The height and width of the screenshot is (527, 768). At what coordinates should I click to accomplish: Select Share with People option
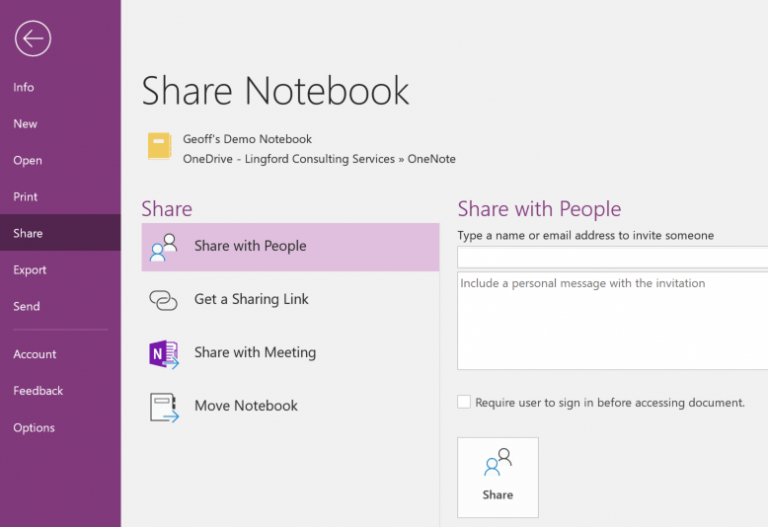click(x=290, y=247)
